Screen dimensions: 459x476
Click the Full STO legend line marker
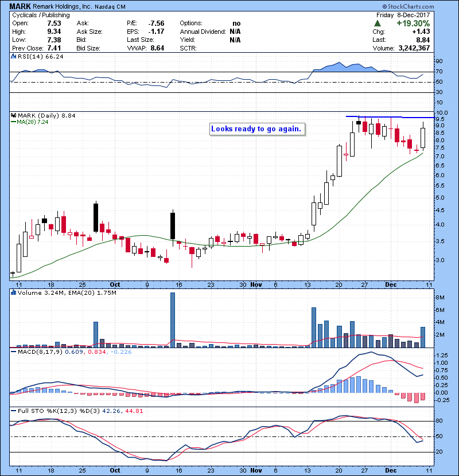(13, 411)
